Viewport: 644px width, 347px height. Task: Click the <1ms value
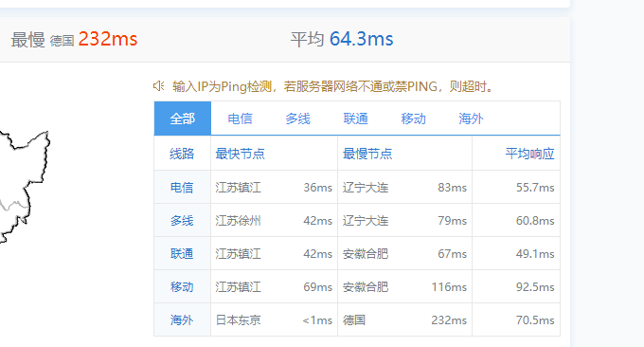coord(317,320)
